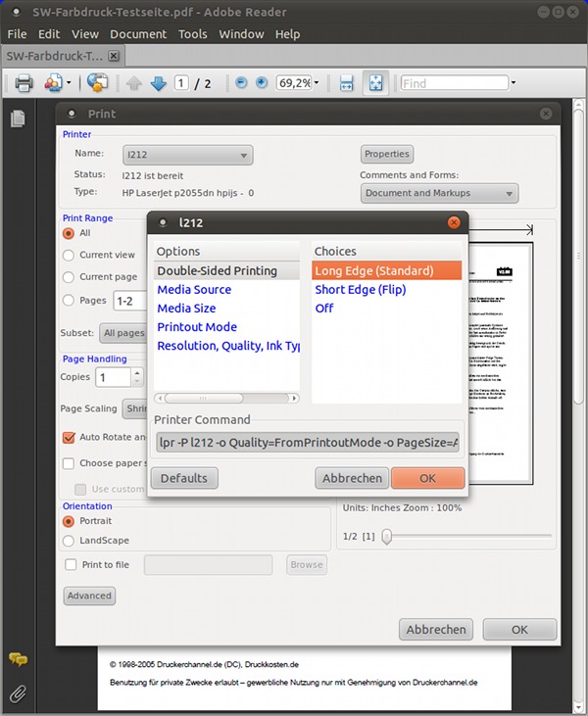588x716 pixels.
Task: Open the Help menu
Action: pos(287,34)
